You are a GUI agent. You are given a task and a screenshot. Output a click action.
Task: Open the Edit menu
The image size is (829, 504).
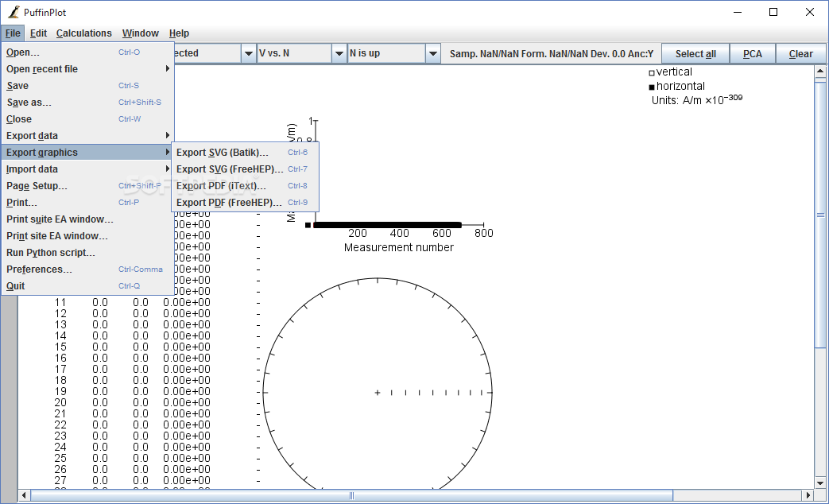(38, 33)
